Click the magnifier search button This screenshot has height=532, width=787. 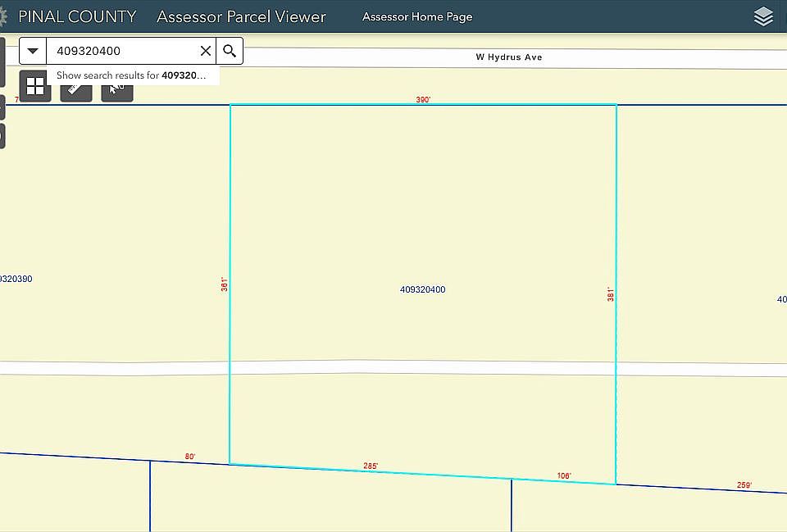(x=230, y=51)
